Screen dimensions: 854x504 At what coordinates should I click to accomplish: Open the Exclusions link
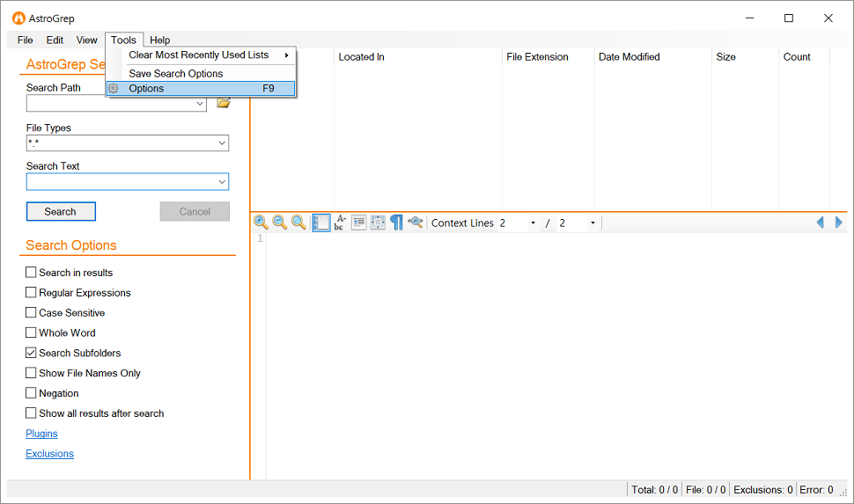[49, 454]
